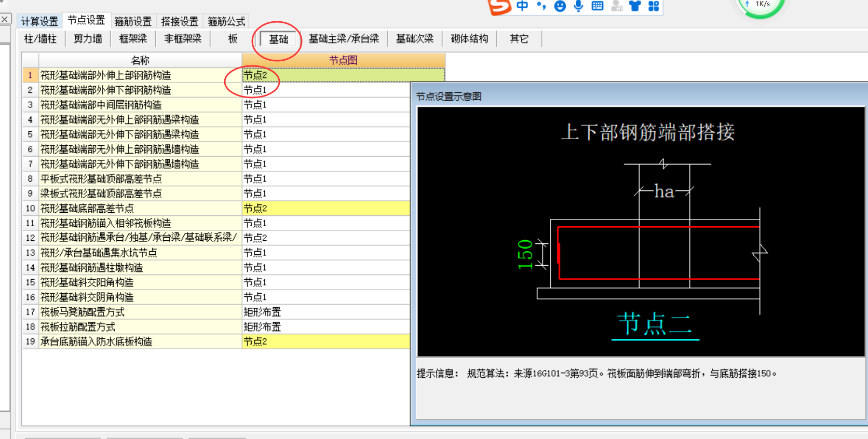Select the 剪力墙 category button
The image size is (868, 439).
point(88,39)
